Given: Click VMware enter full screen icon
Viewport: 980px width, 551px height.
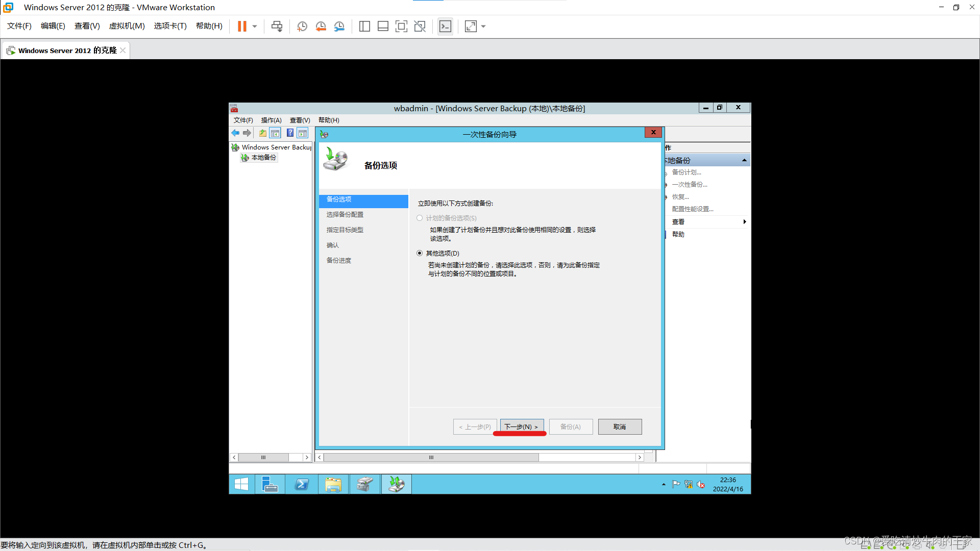Looking at the screenshot, I should (401, 27).
